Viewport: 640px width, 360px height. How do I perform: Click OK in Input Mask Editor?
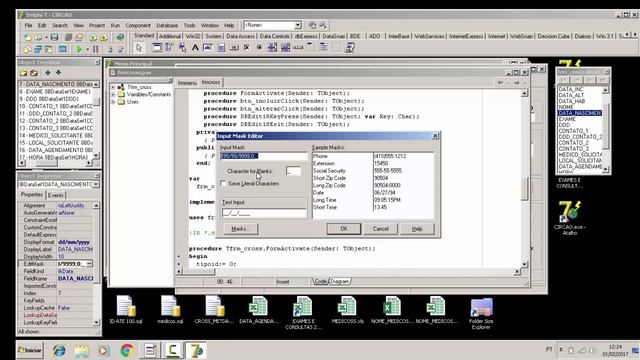[x=344, y=229]
